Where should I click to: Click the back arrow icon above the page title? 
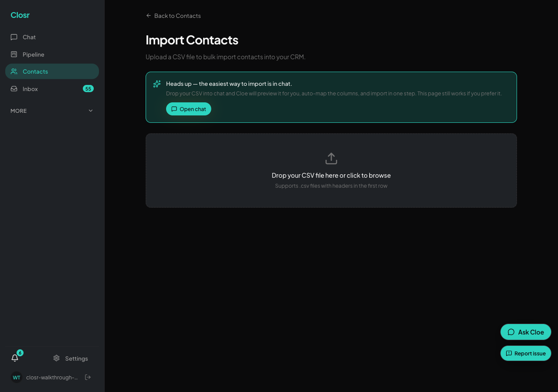click(149, 16)
